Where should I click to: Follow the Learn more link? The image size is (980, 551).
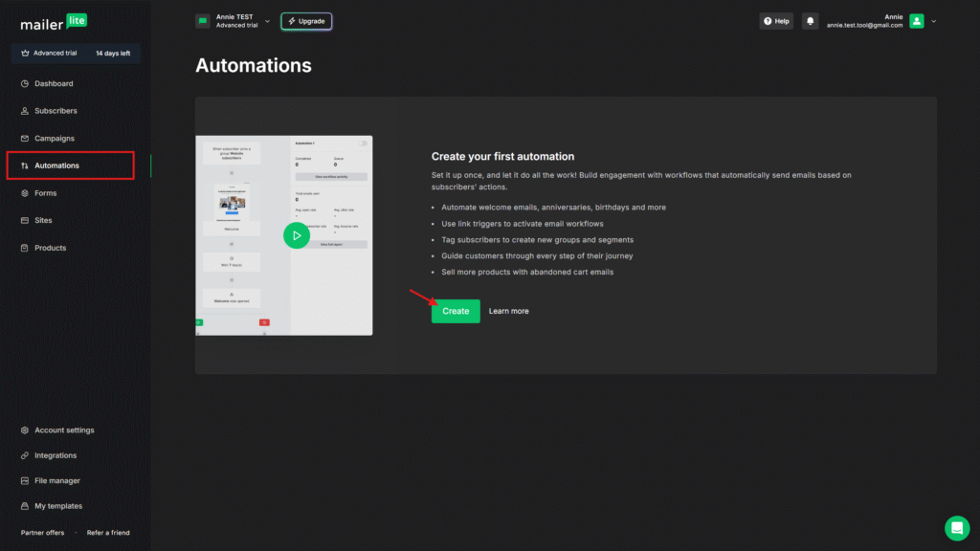point(508,311)
